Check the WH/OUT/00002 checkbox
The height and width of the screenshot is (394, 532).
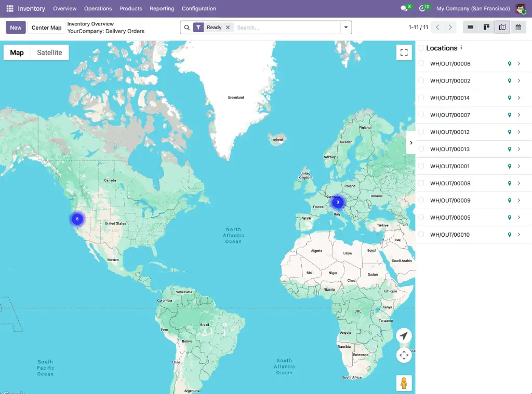coord(421,80)
